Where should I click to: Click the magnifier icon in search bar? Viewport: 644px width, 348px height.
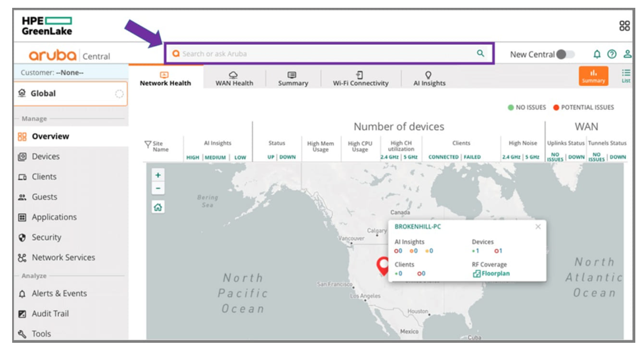pyautogui.click(x=480, y=54)
